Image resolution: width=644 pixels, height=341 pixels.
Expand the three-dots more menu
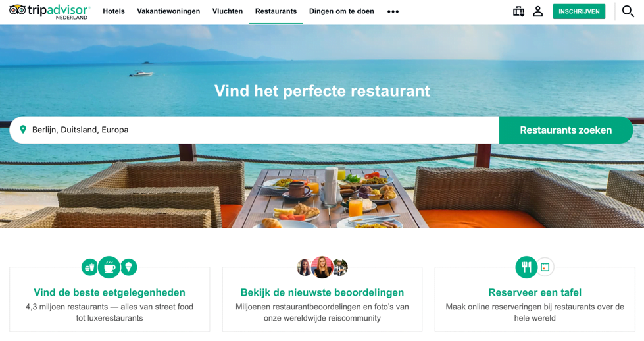pos(393,11)
